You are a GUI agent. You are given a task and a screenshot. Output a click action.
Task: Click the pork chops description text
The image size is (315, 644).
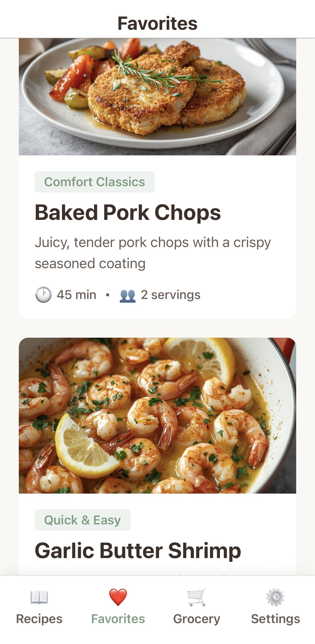coord(153,253)
